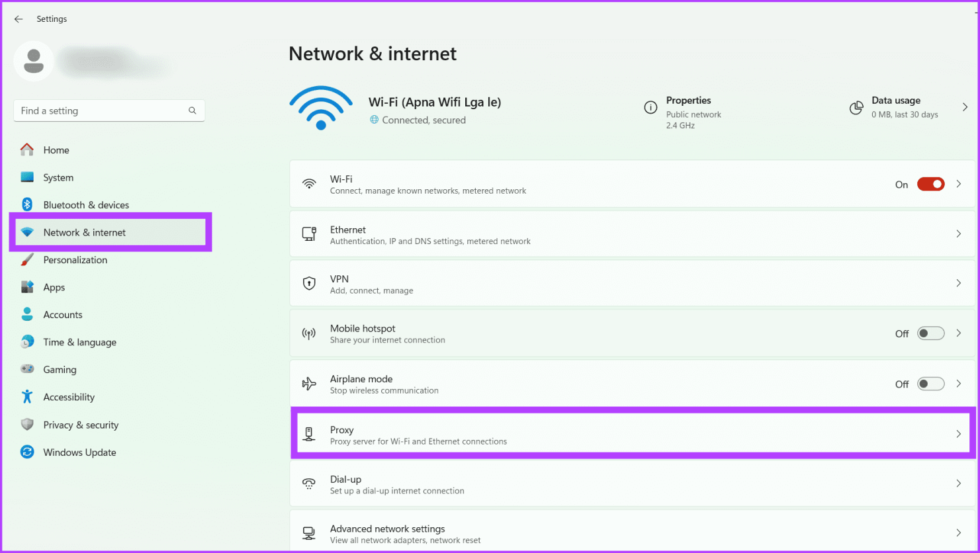Click the Bluetooth & devices icon
The height and width of the screenshot is (553, 980).
point(27,205)
